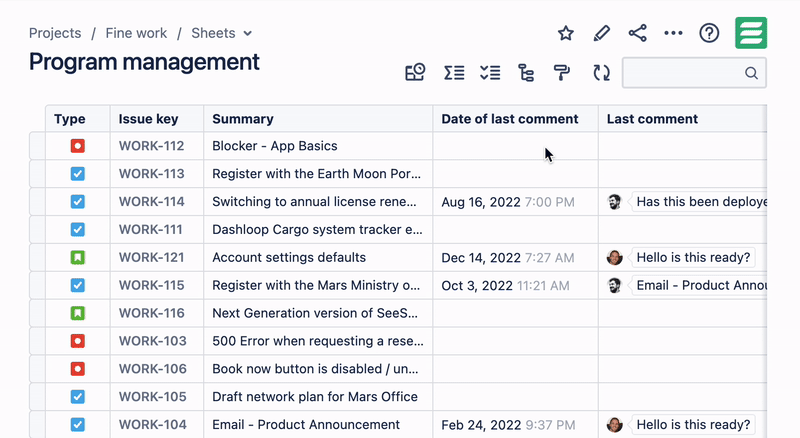Click the checklist filter toolbar icon

pyautogui.click(x=490, y=73)
